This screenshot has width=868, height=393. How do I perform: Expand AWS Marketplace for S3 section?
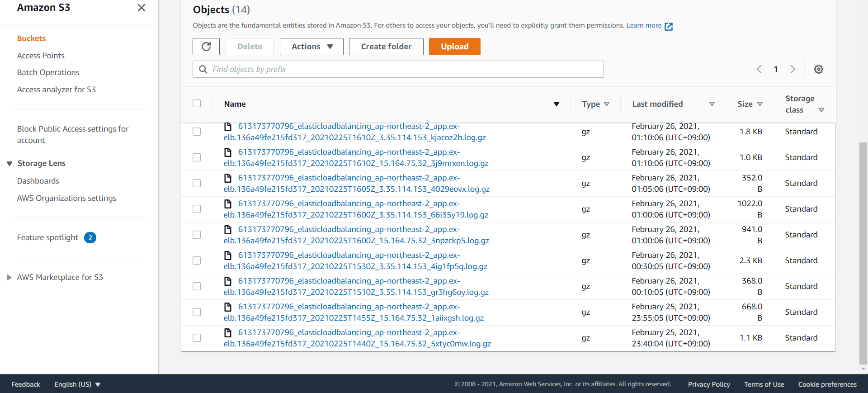[x=9, y=278]
